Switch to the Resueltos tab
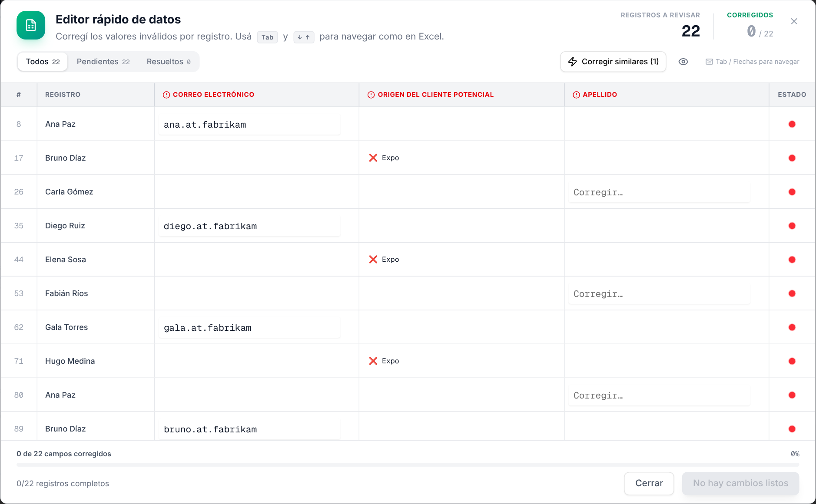 pos(169,62)
